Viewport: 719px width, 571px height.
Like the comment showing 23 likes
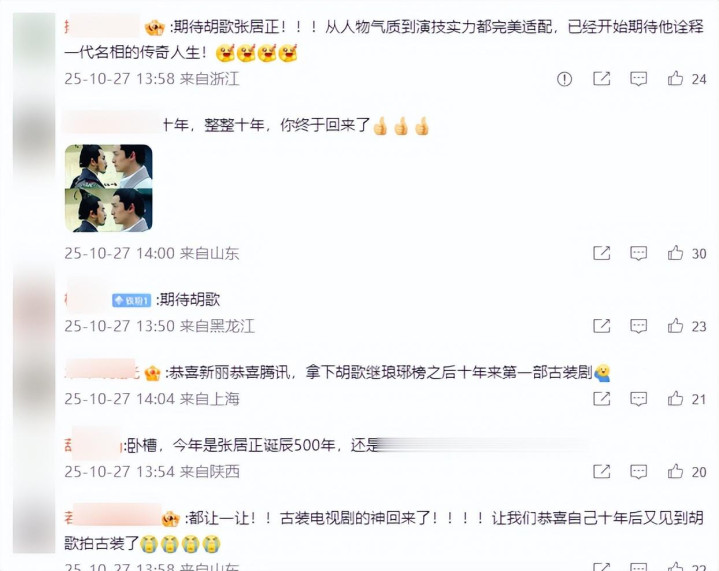(x=675, y=326)
